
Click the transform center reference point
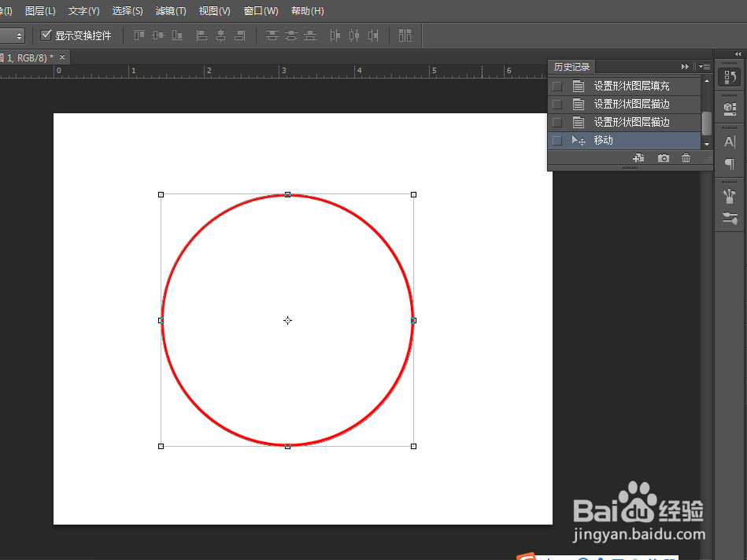[288, 320]
